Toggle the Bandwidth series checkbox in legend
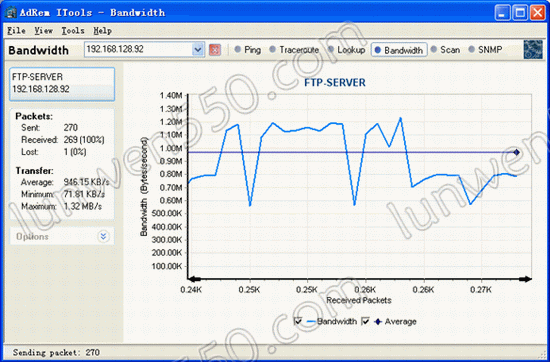This screenshot has height=362, width=550. click(299, 321)
